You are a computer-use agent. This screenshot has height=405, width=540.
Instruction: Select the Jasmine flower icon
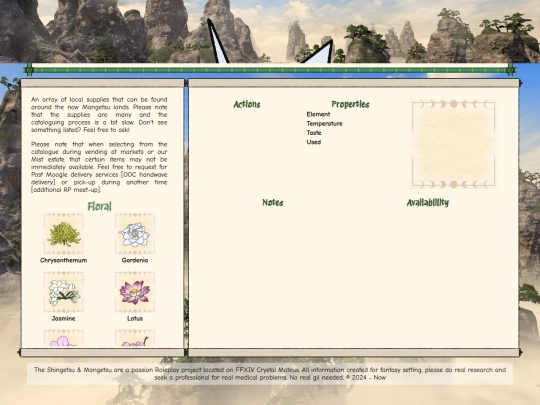pos(63,292)
